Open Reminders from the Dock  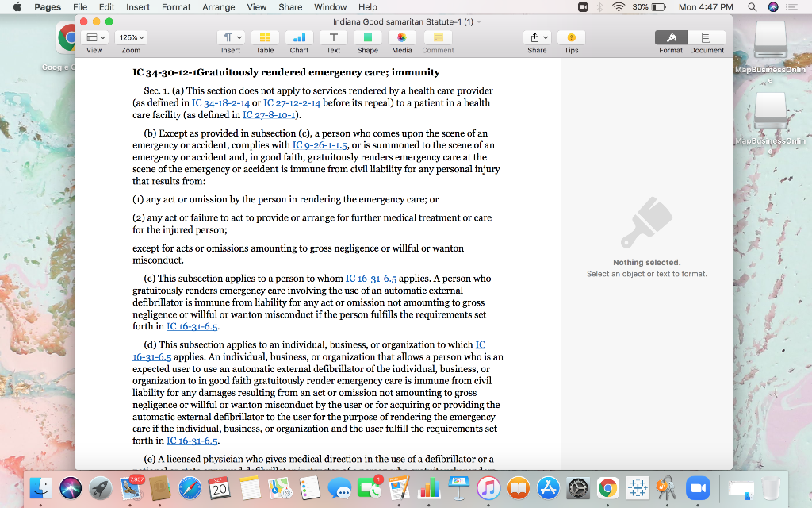(x=310, y=488)
